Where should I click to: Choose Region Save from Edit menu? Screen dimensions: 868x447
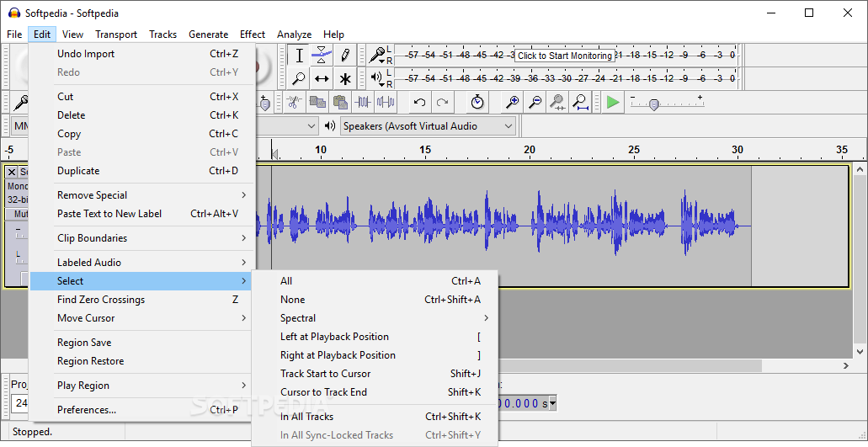[142, 343]
